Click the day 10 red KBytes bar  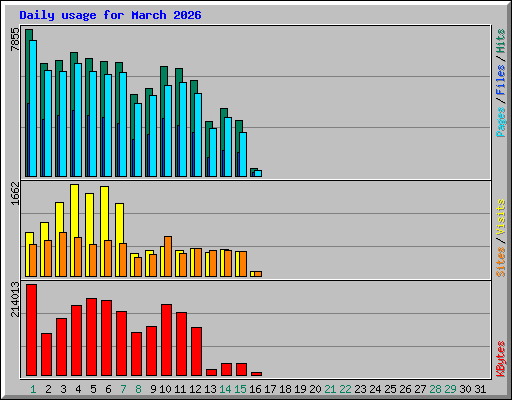pyautogui.click(x=166, y=340)
